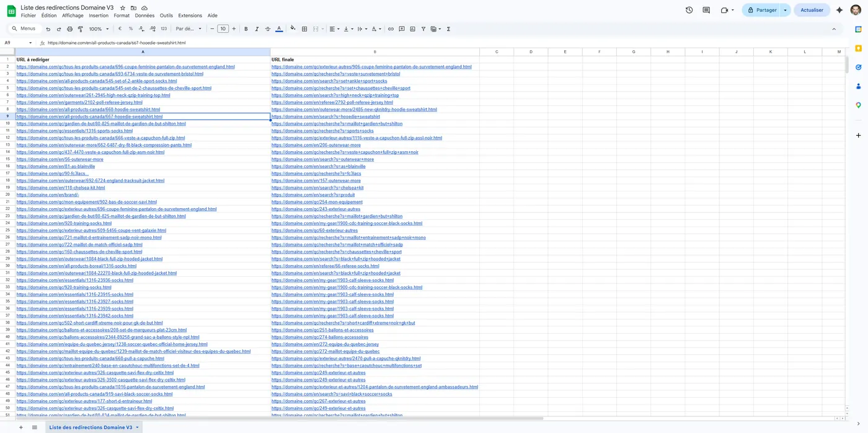The width and height of the screenshot is (868, 433).
Task: Open the font family dropdown 'Par dé...'
Action: click(188, 29)
